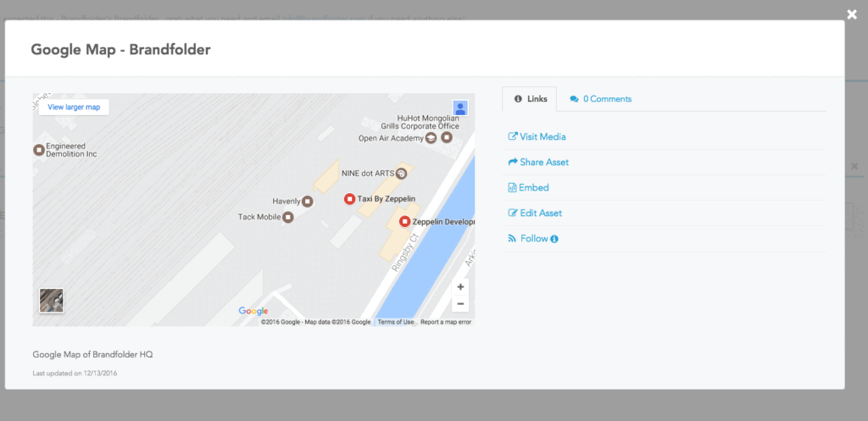Viewport: 868px width, 421px height.
Task: Click the Tack Mobile map marker
Action: pyautogui.click(x=287, y=217)
